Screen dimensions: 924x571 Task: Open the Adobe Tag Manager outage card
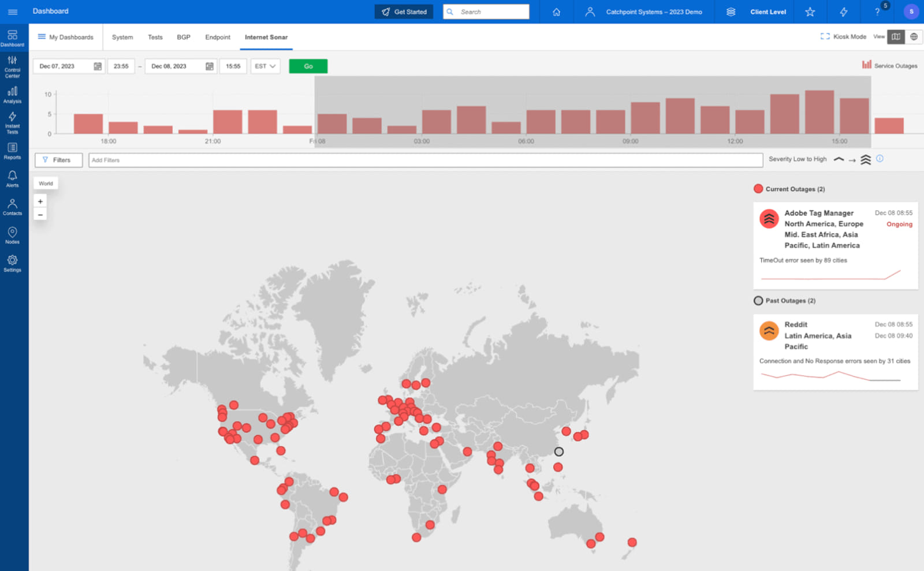pyautogui.click(x=836, y=245)
